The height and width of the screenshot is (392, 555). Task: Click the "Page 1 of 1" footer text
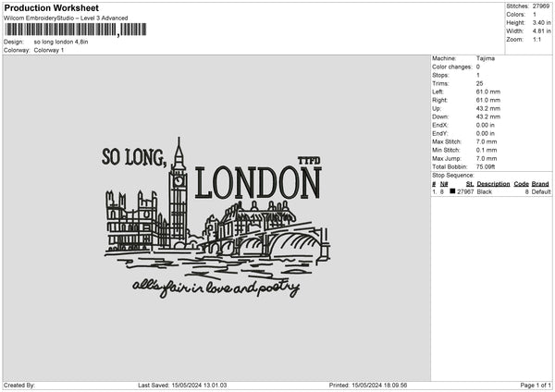click(x=536, y=386)
